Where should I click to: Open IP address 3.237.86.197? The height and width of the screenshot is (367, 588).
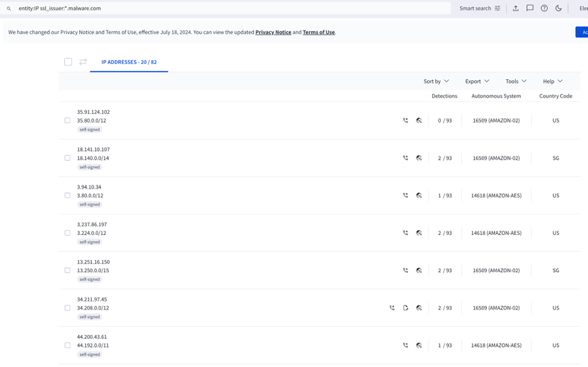click(92, 224)
